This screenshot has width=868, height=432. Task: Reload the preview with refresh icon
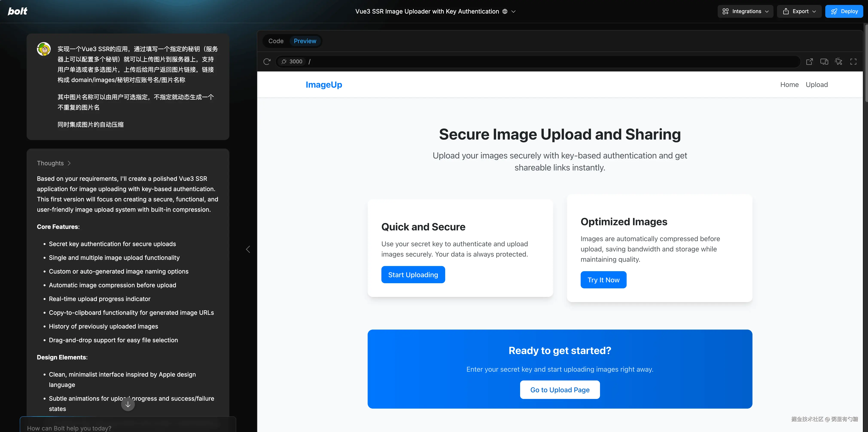[267, 61]
